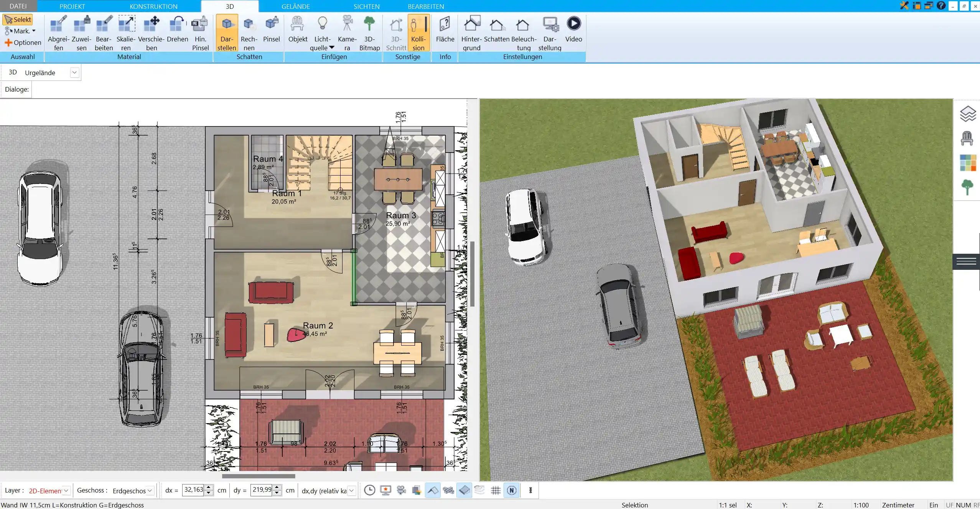The image size is (980, 509).
Task: Switch to the PROJEKT tab
Action: tap(72, 6)
